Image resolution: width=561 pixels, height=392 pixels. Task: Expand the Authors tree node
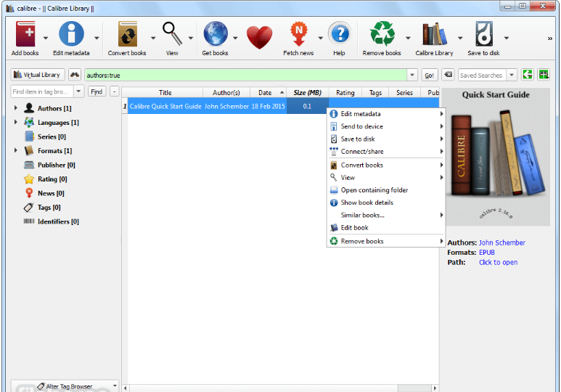[16, 107]
